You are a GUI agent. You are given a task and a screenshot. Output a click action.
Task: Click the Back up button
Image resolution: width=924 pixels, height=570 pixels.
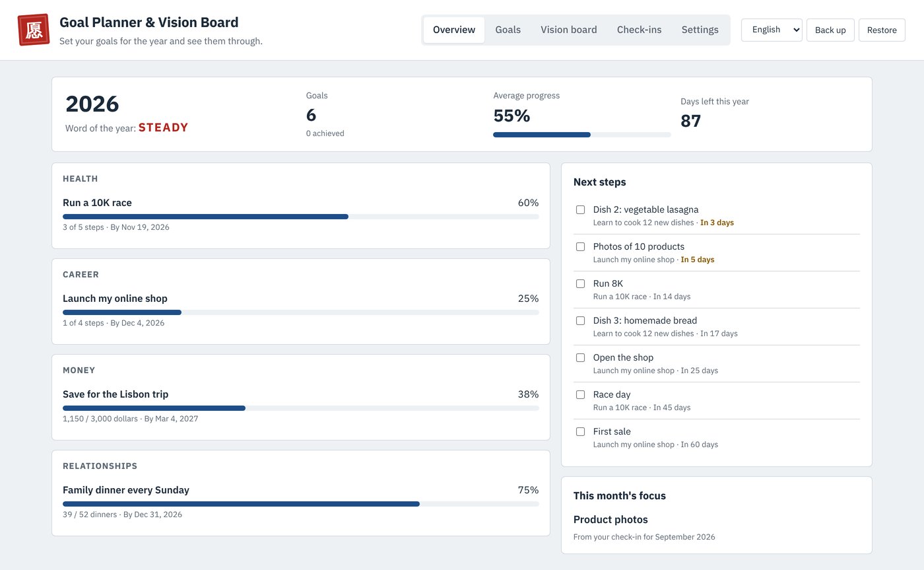pos(830,30)
